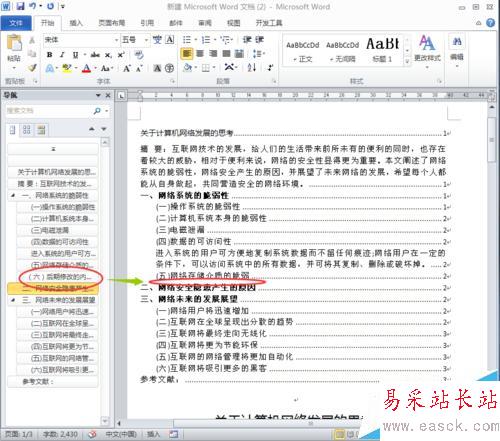
Task: Click the Save icon in quick access toolbar
Action: click(x=20, y=6)
